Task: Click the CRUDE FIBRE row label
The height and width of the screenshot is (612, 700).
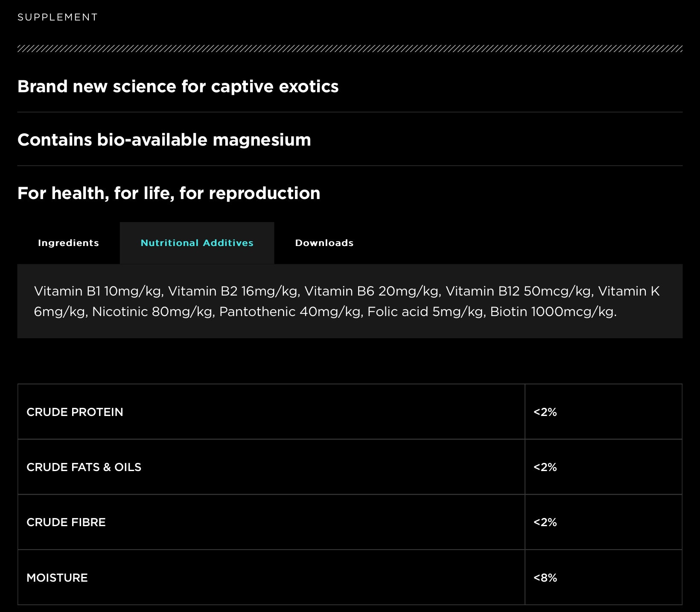Action: [66, 522]
